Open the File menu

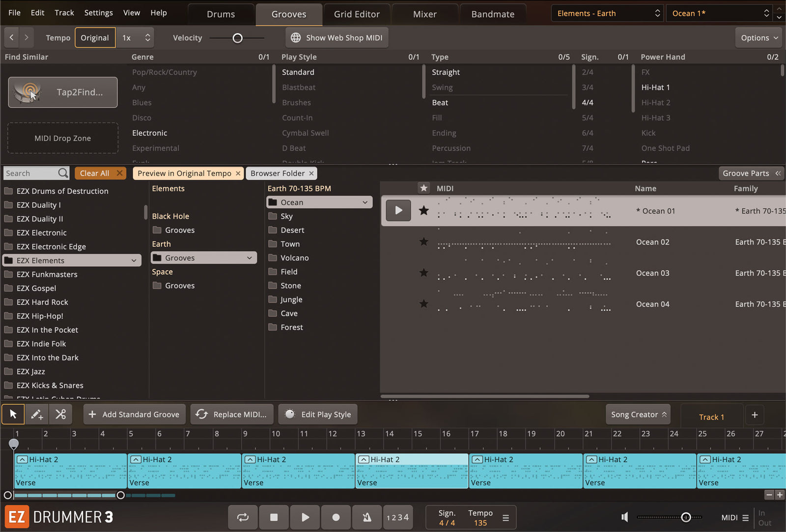14,13
